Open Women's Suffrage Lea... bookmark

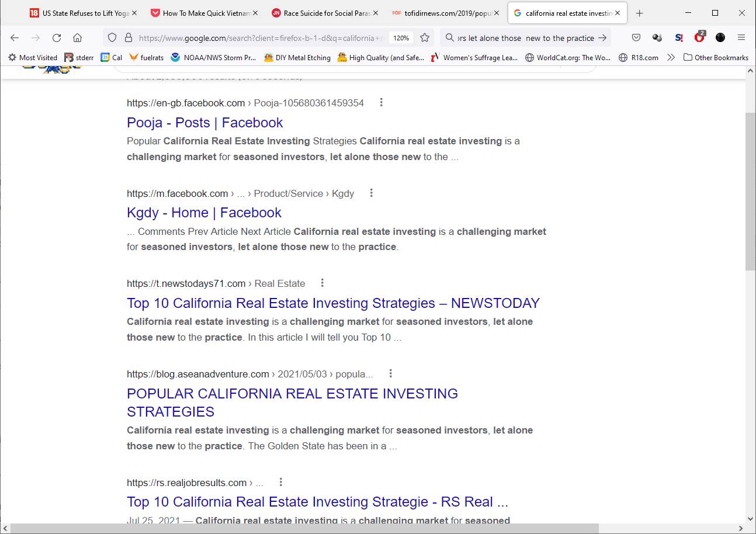tap(474, 57)
